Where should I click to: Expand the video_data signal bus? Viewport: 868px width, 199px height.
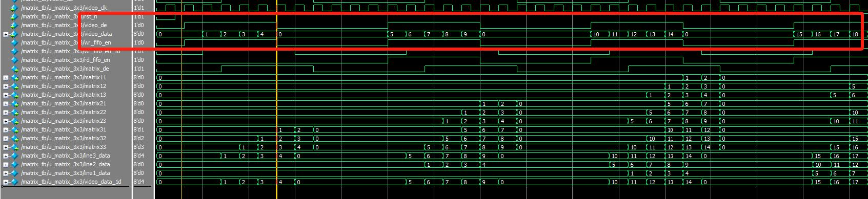(x=6, y=34)
